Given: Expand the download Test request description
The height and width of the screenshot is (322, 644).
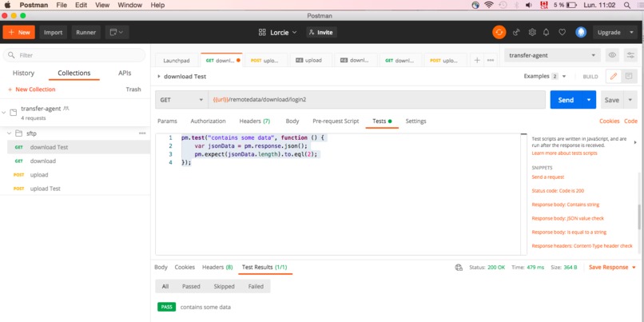Looking at the screenshot, I should [x=159, y=77].
